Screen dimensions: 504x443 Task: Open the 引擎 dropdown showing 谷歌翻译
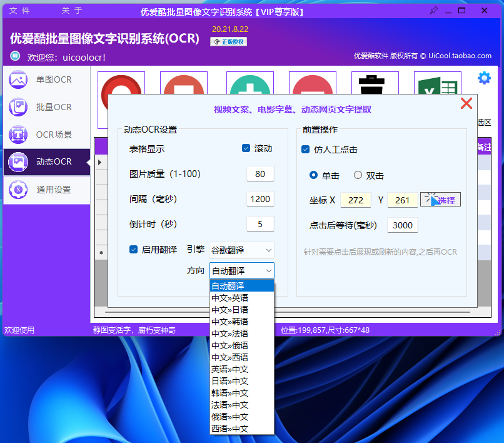pos(241,250)
